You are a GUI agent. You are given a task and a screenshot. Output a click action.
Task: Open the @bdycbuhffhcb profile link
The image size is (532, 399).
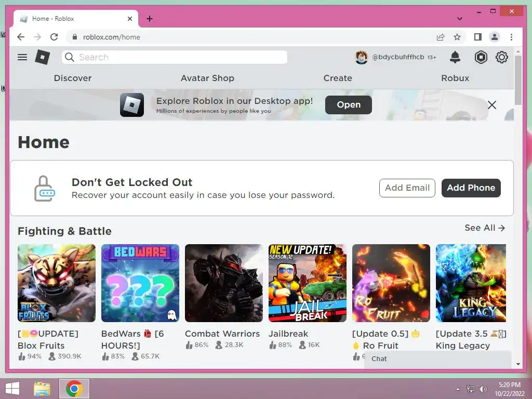coord(398,57)
